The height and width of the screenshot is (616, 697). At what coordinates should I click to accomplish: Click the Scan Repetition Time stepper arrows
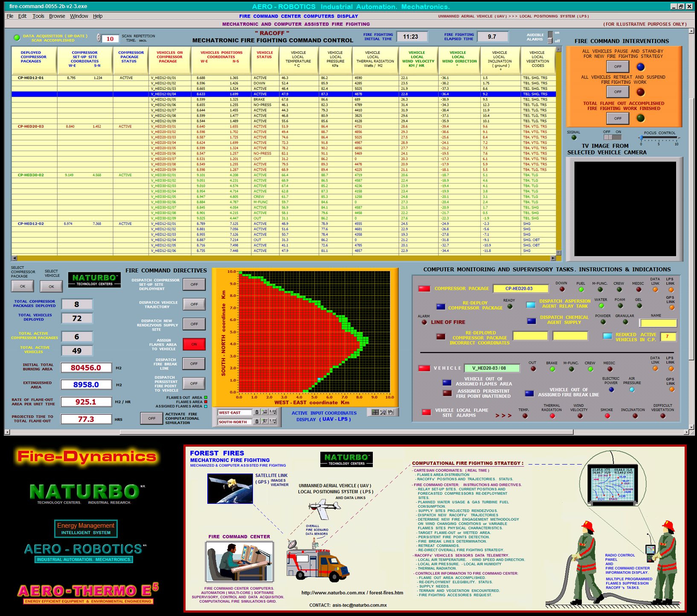coord(99,38)
